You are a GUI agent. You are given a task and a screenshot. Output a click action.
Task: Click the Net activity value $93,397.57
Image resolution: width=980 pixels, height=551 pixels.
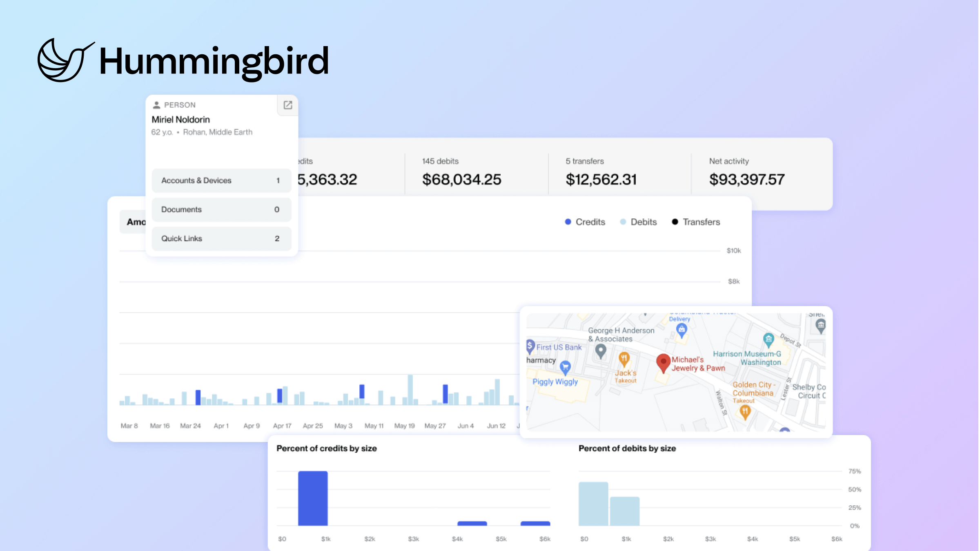747,180
